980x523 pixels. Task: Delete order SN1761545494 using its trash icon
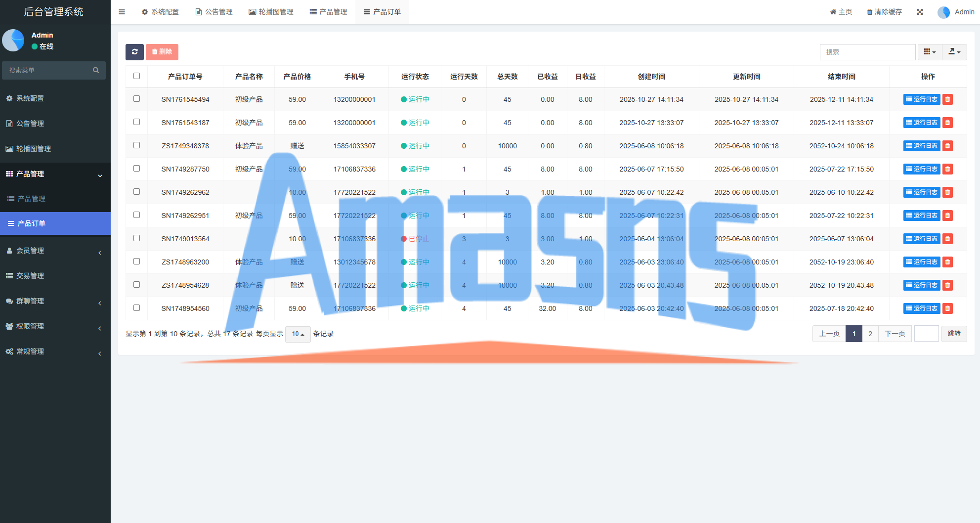tap(947, 99)
